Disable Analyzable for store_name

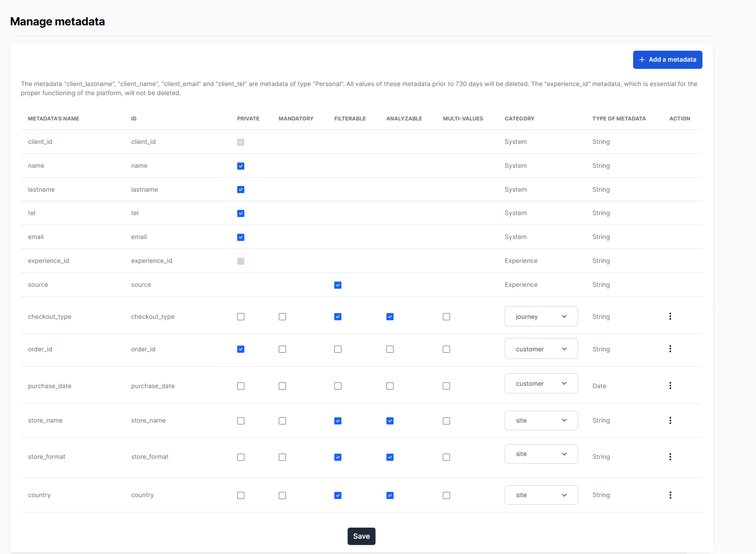(x=390, y=421)
